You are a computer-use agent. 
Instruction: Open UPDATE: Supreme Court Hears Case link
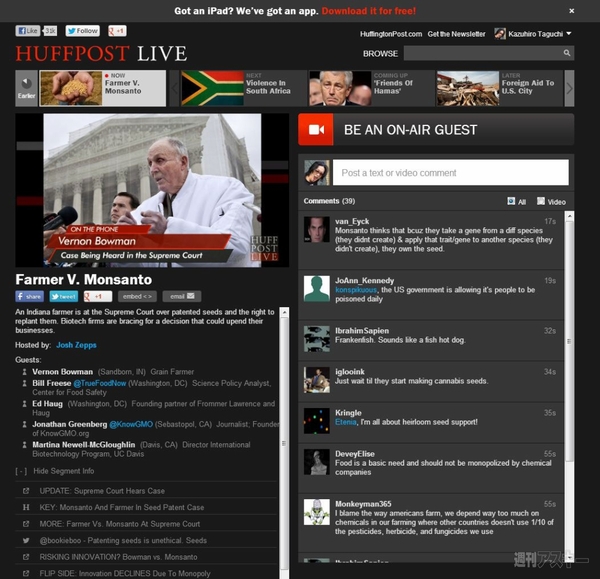(x=102, y=491)
